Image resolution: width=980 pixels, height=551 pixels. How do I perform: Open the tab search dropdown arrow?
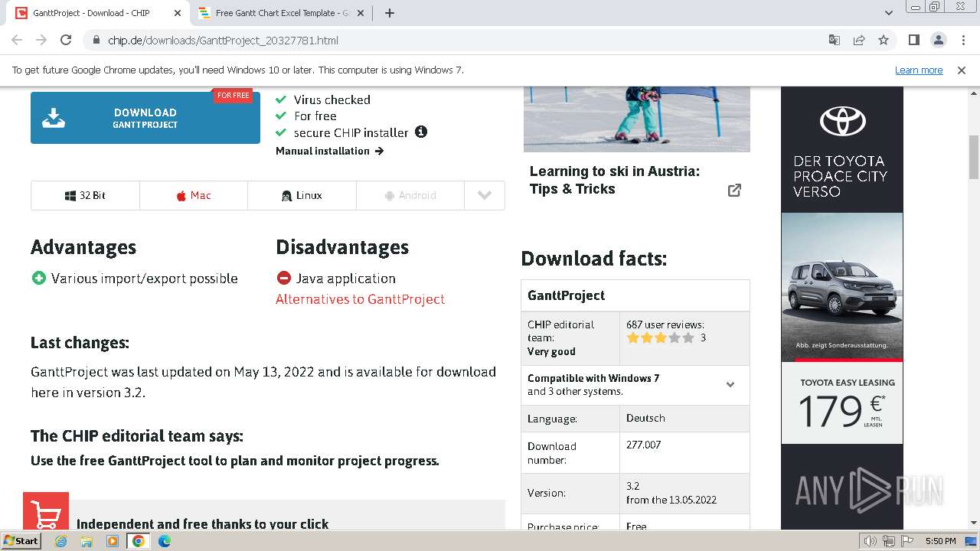(x=889, y=13)
